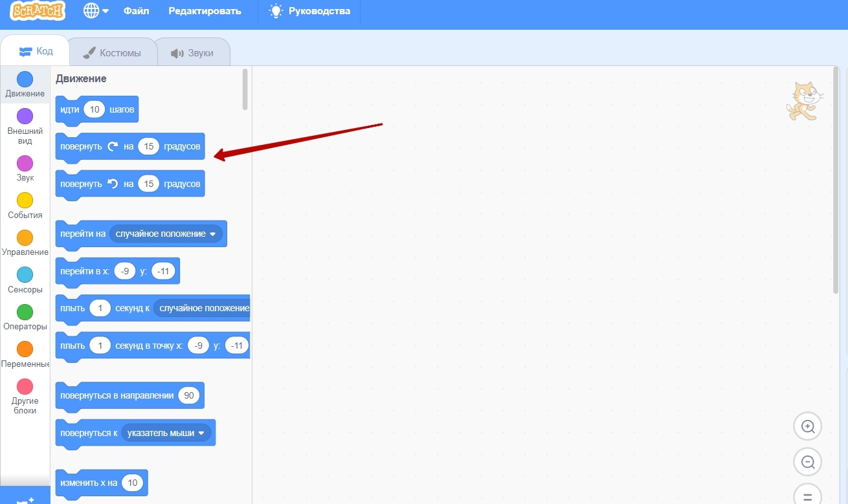The height and width of the screenshot is (504, 848).
Task: Click the Код tab icon
Action: [x=25, y=52]
